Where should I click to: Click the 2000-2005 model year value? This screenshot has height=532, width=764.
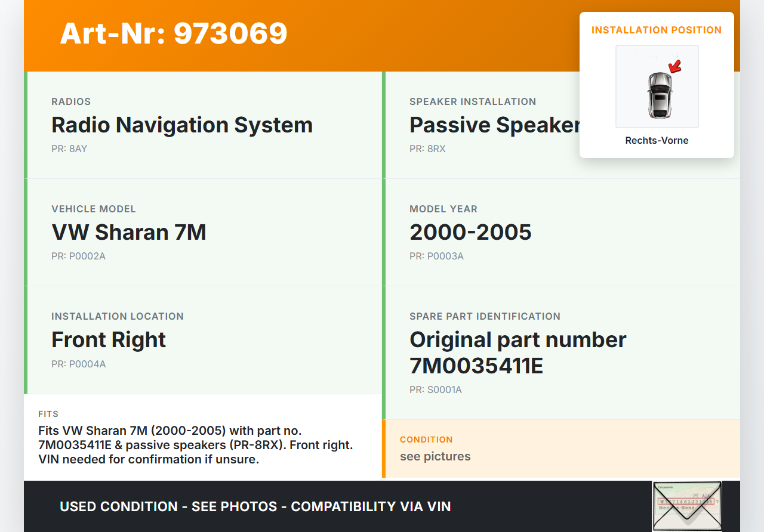tap(470, 233)
